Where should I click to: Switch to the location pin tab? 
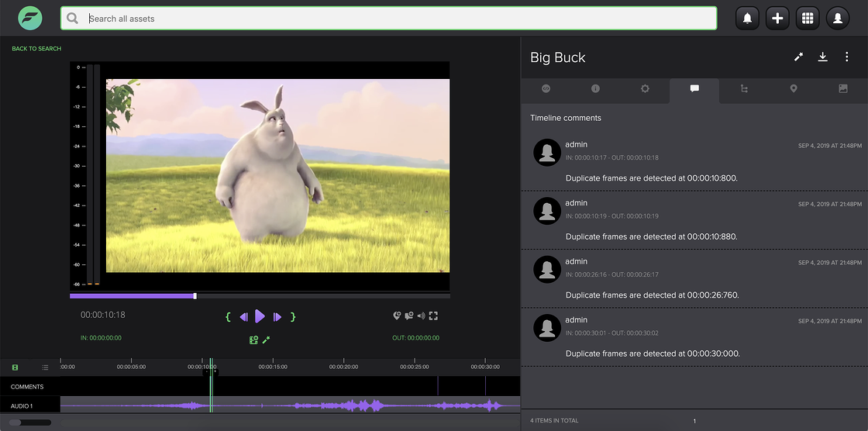794,89
